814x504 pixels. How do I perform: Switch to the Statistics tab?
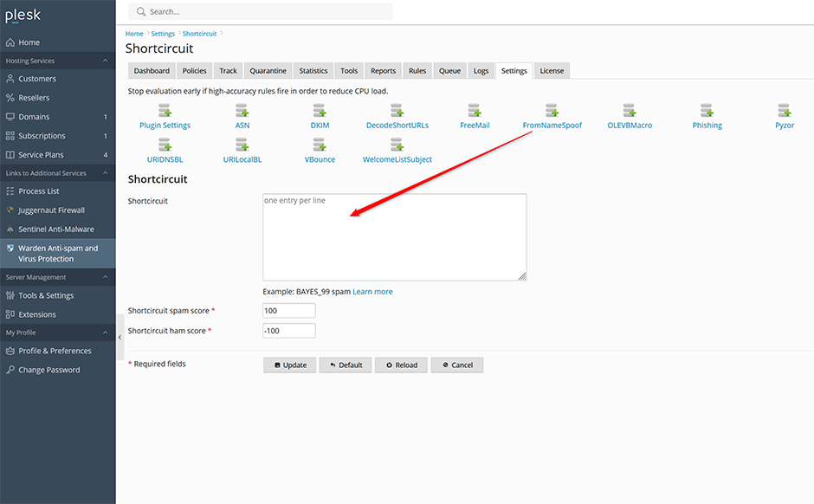point(313,71)
